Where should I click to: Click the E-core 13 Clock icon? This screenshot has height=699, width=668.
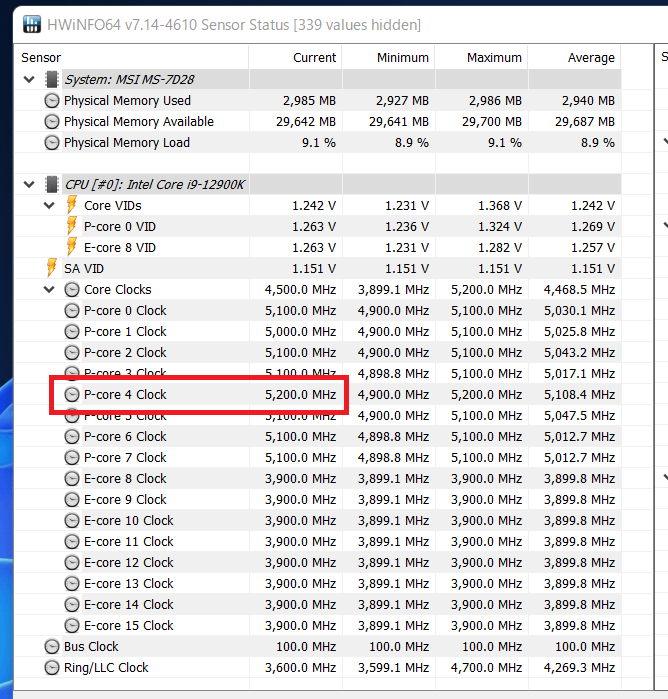click(x=72, y=584)
